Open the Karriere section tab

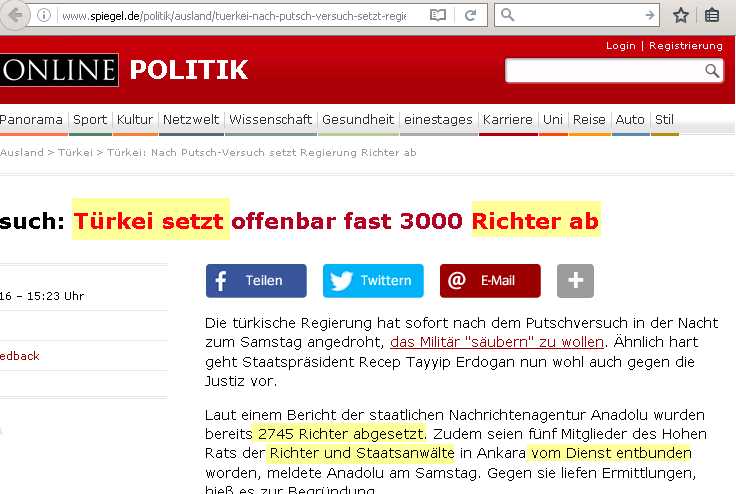[507, 120]
